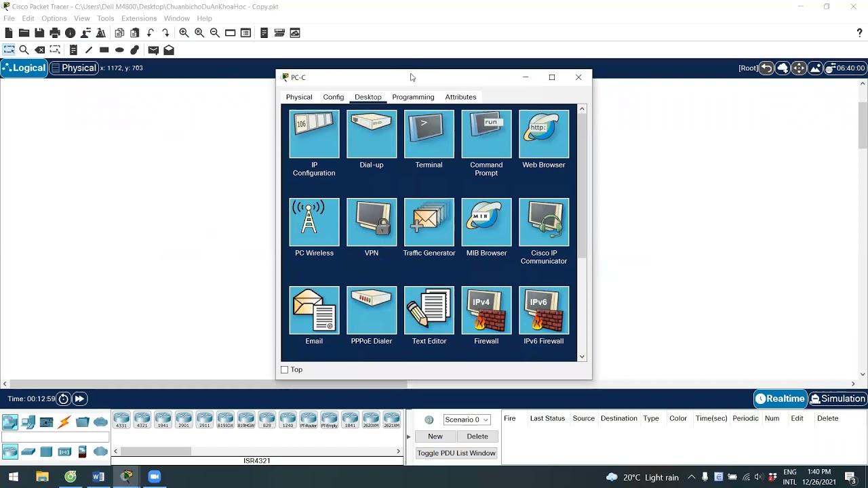Select the Place Note tool

coord(73,49)
